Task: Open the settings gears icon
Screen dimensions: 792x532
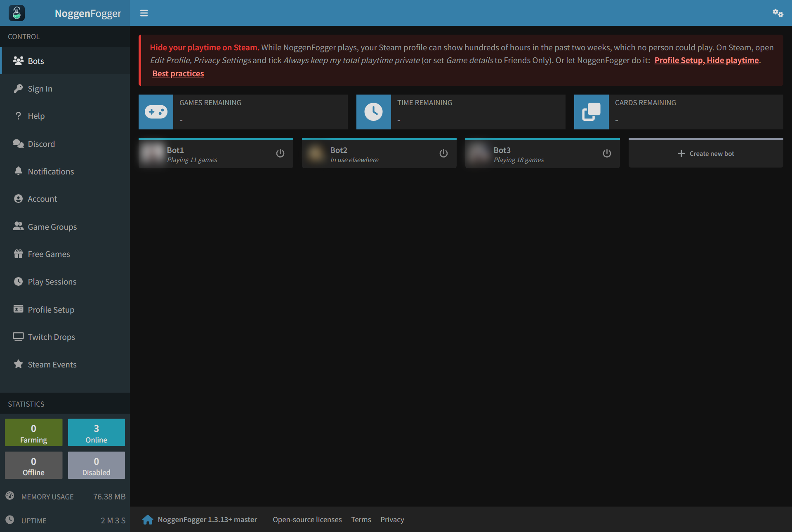Action: tap(778, 13)
